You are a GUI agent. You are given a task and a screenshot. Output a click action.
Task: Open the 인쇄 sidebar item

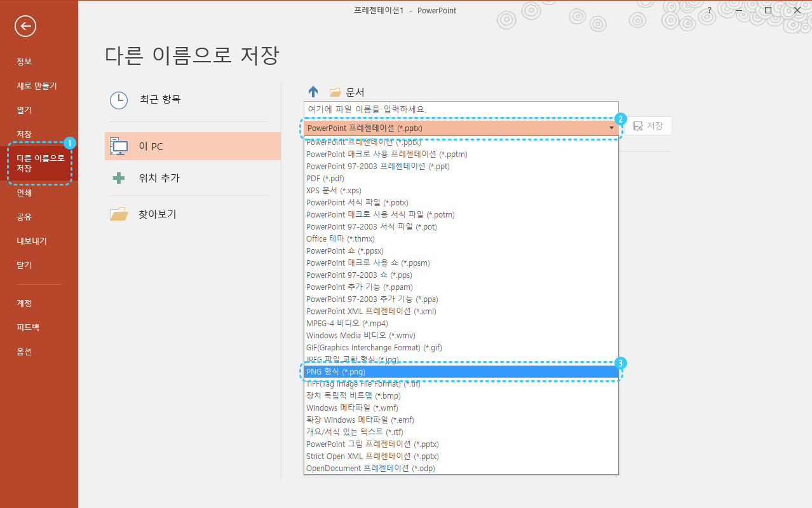(24, 193)
